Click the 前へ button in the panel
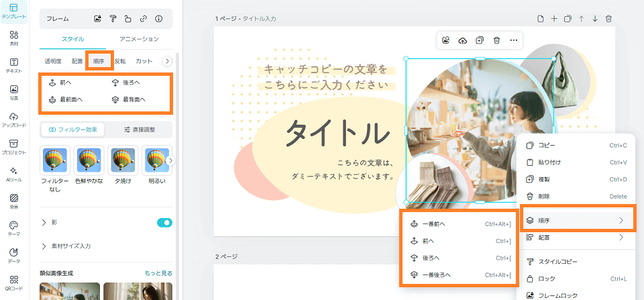Viewport: 644px width, 300px height. [60, 82]
